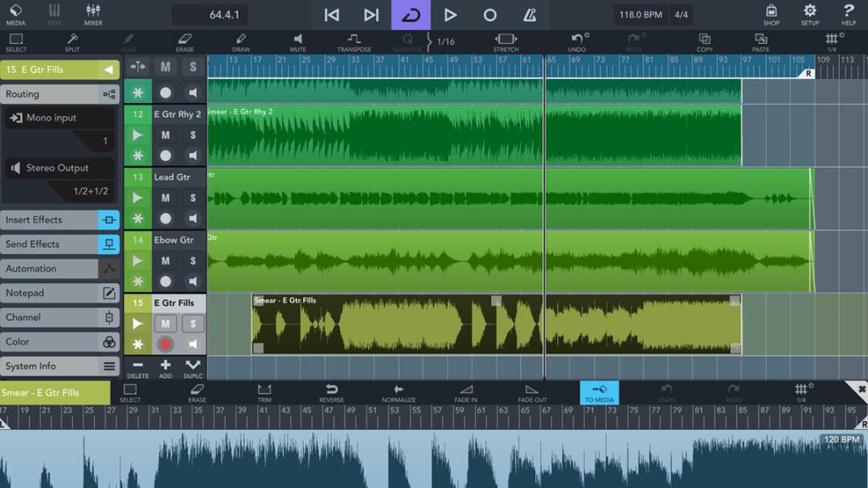Disarm record on E Gtr Fills track

pyautogui.click(x=165, y=345)
